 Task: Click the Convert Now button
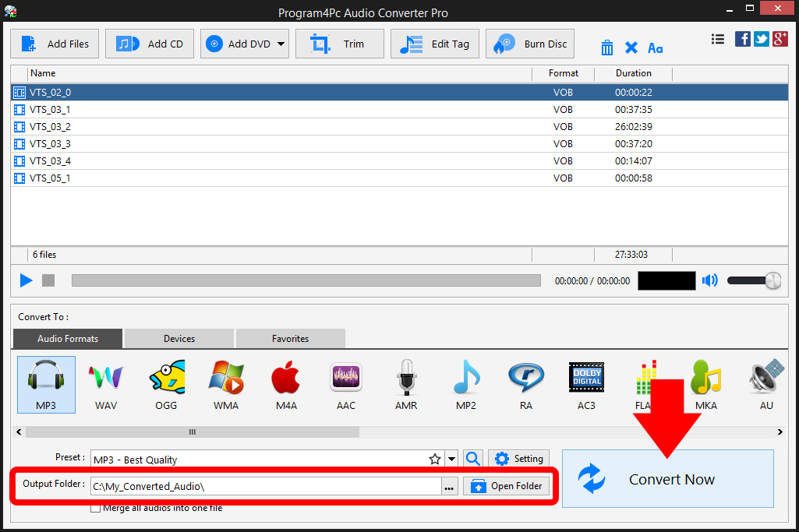670,479
